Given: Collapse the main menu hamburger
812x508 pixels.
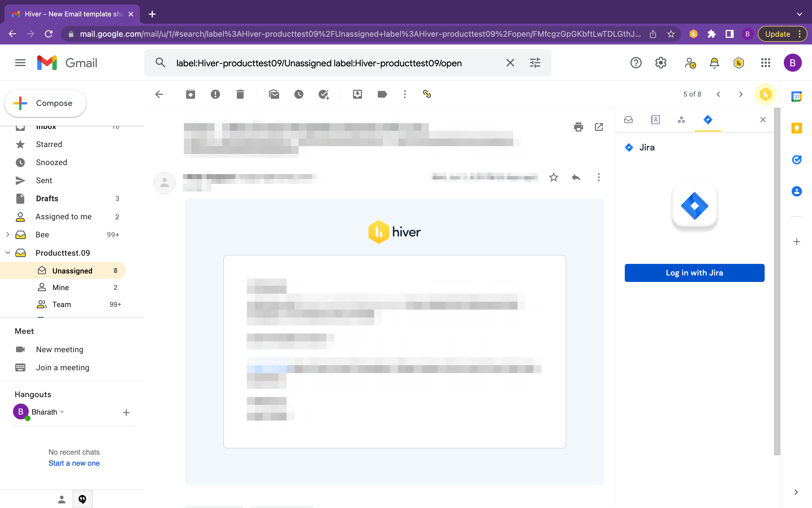Looking at the screenshot, I should coord(20,63).
